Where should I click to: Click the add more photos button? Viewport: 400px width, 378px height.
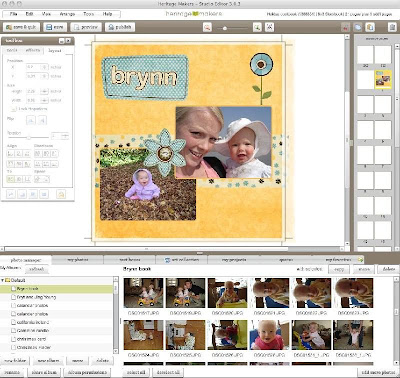click(x=378, y=372)
